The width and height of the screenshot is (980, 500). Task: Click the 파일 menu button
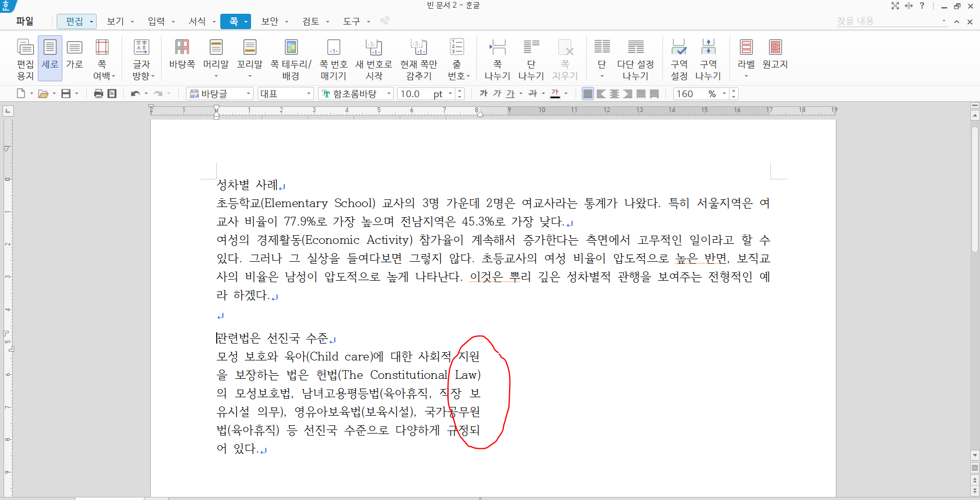point(25,21)
